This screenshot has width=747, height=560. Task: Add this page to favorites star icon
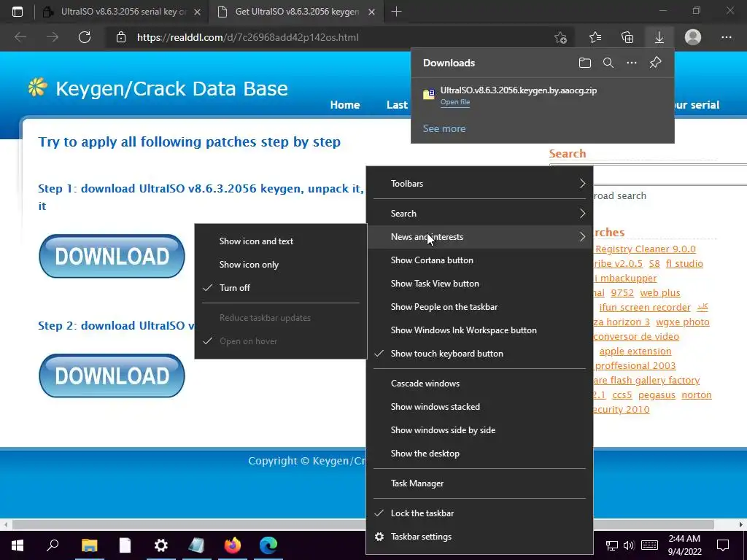561,37
